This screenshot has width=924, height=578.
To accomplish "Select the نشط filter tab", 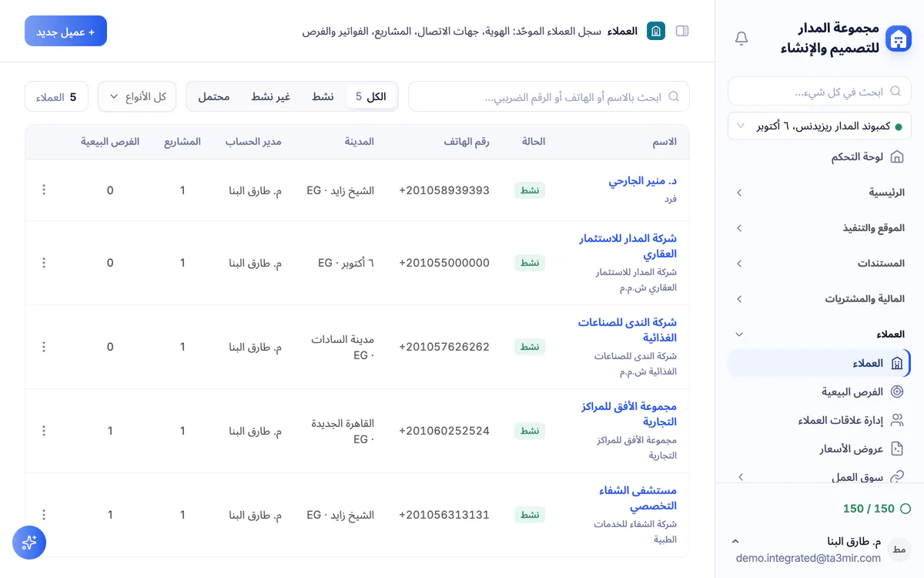I will tap(323, 96).
